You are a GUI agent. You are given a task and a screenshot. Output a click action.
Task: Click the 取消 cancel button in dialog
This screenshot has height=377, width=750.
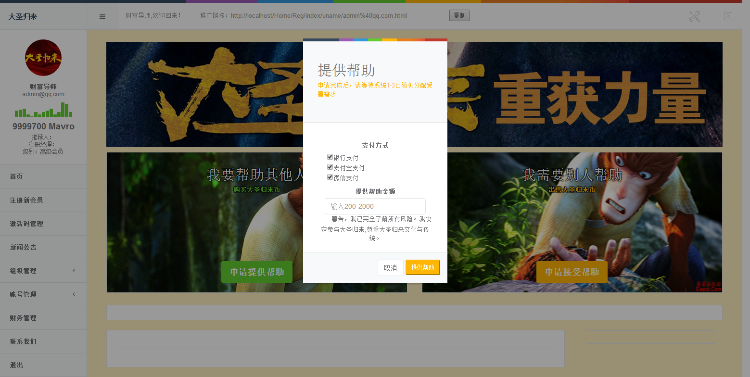(x=390, y=268)
